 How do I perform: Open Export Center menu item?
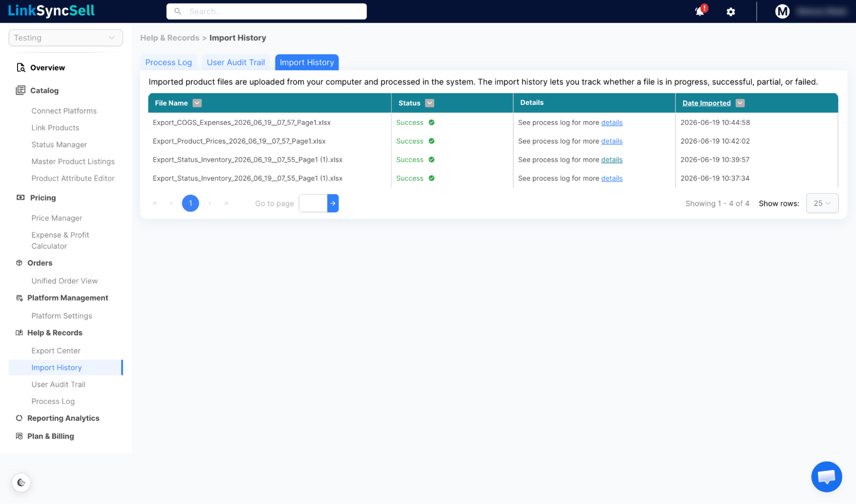56,351
